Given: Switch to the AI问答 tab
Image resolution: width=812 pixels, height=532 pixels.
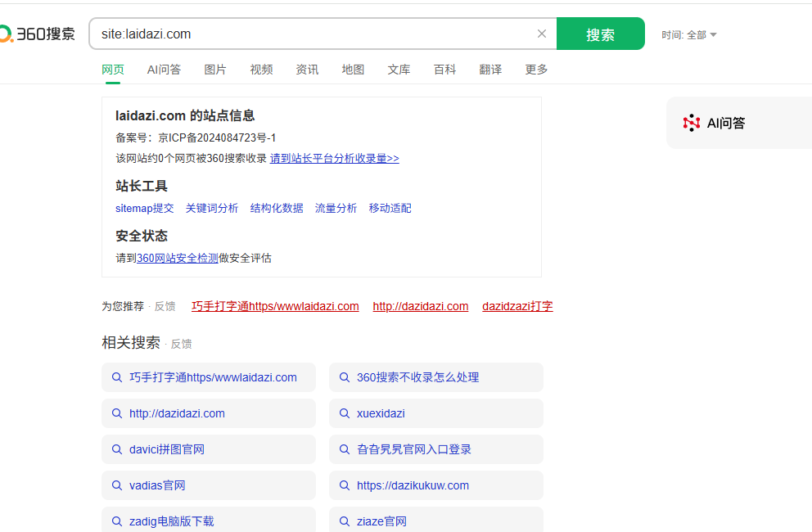Looking at the screenshot, I should [x=165, y=70].
